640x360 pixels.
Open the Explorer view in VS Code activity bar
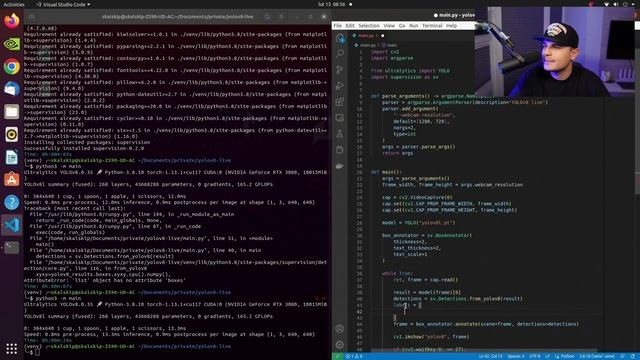click(x=340, y=38)
